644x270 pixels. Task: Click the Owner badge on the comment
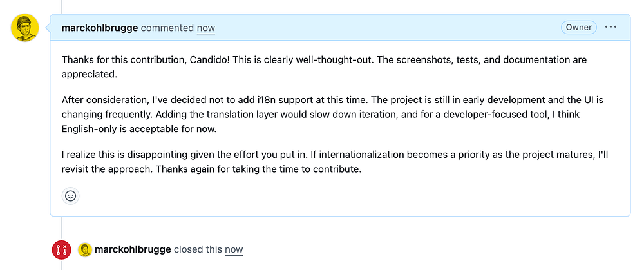tap(579, 28)
